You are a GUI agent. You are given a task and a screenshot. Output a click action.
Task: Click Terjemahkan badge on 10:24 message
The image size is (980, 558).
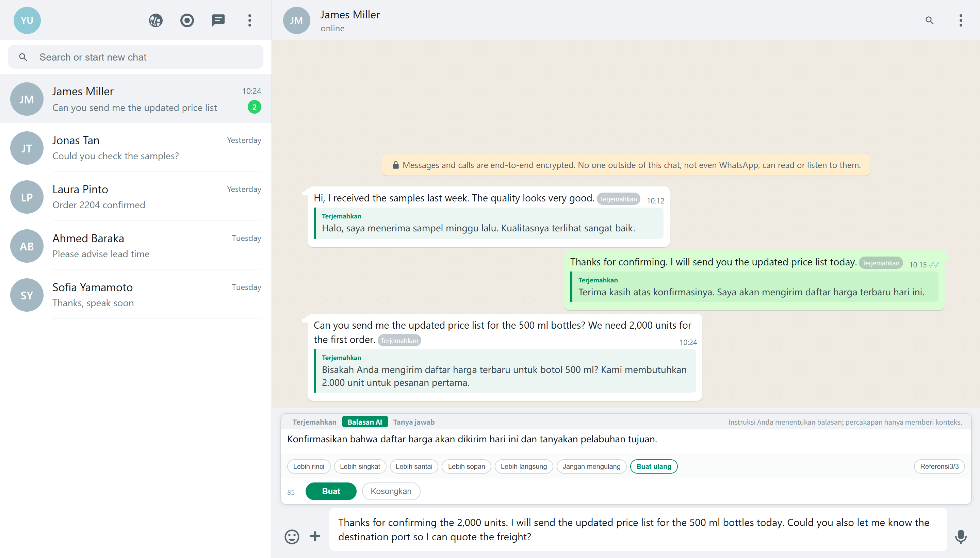399,340
